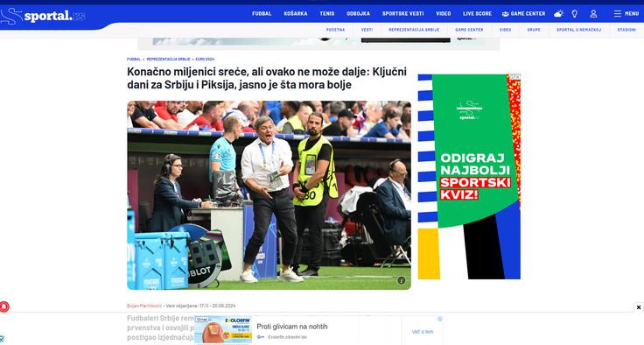Click the publish date '17:11 - 20.06.2024'
The height and width of the screenshot is (345, 644).
click(218, 306)
